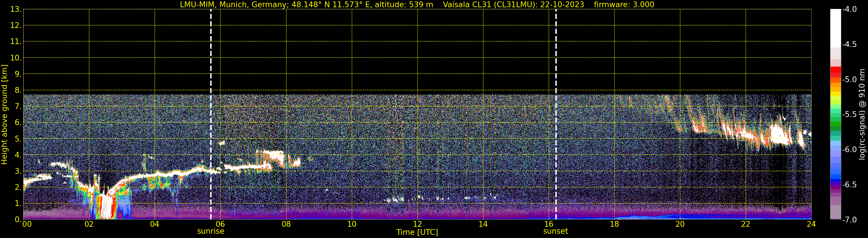
Task: Click the height axis tick label "2"
Action: [x=18, y=187]
